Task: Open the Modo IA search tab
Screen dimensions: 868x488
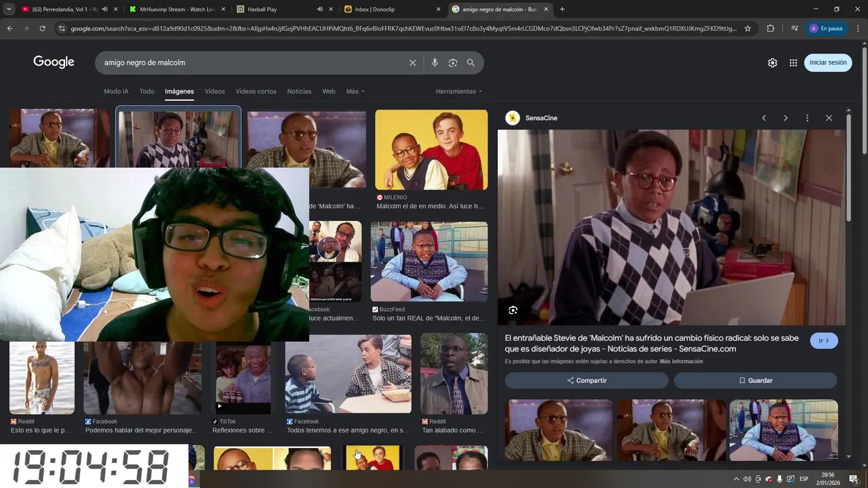Action: 116,91
